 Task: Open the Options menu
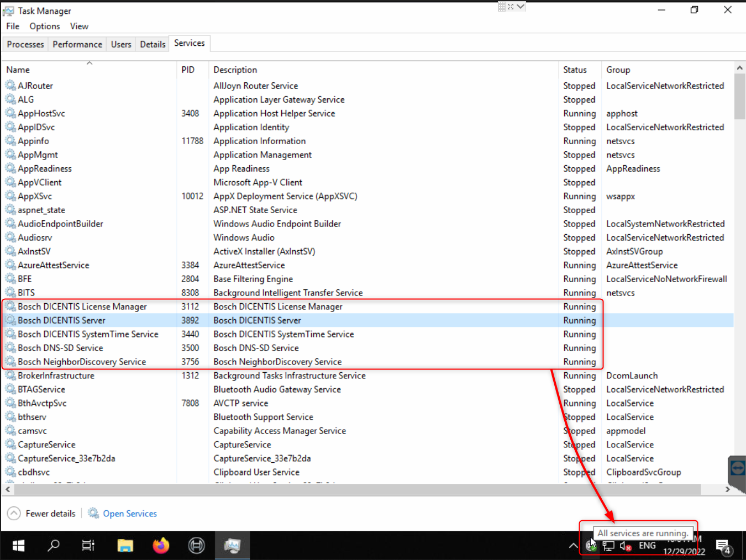(x=45, y=27)
